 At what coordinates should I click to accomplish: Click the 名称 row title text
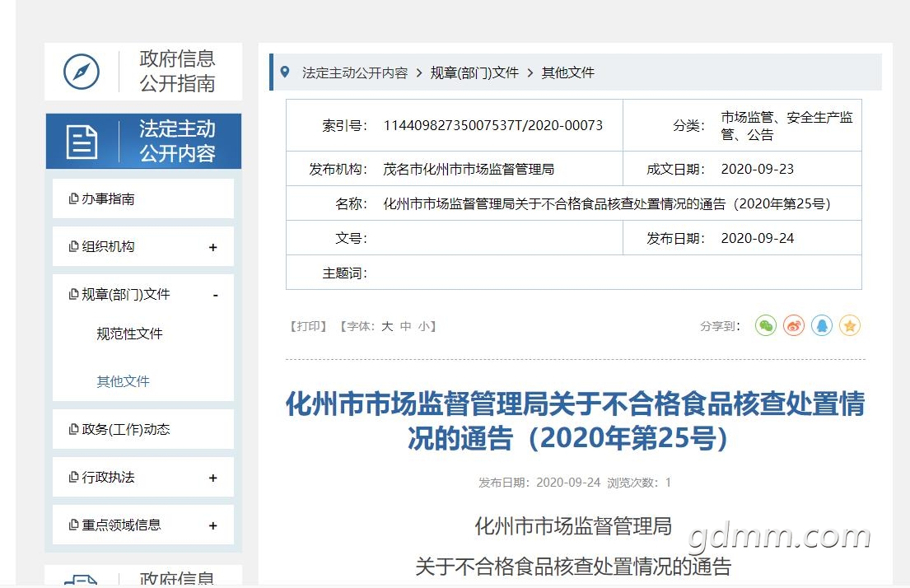point(608,203)
